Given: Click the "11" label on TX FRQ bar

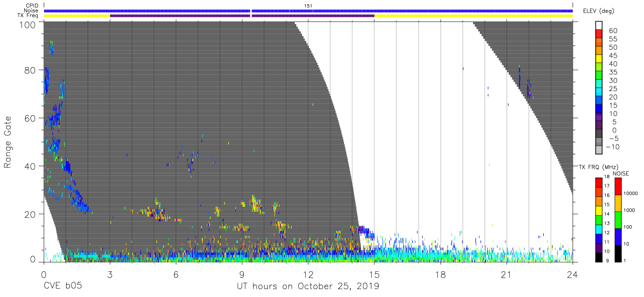Looking at the screenshot, I should click(x=607, y=243).
